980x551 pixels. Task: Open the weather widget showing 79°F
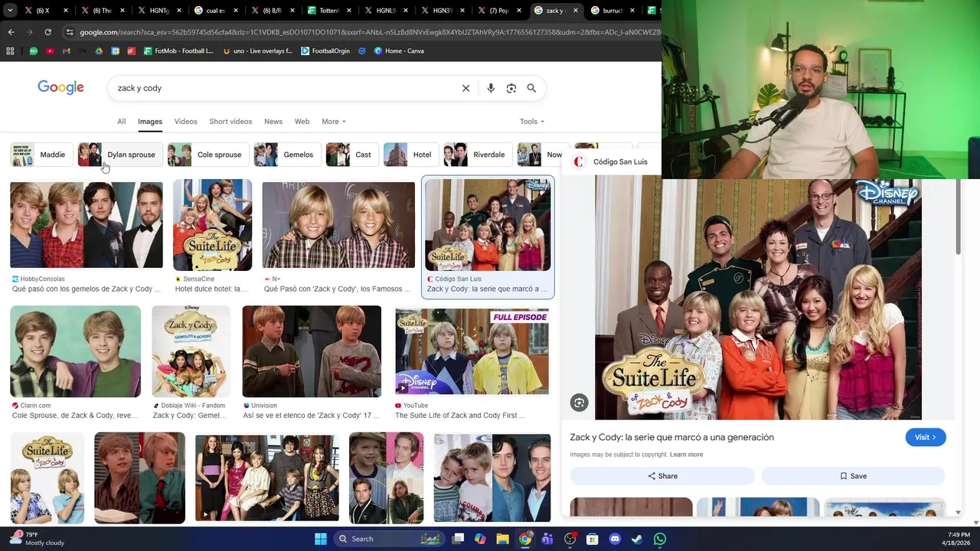37,539
